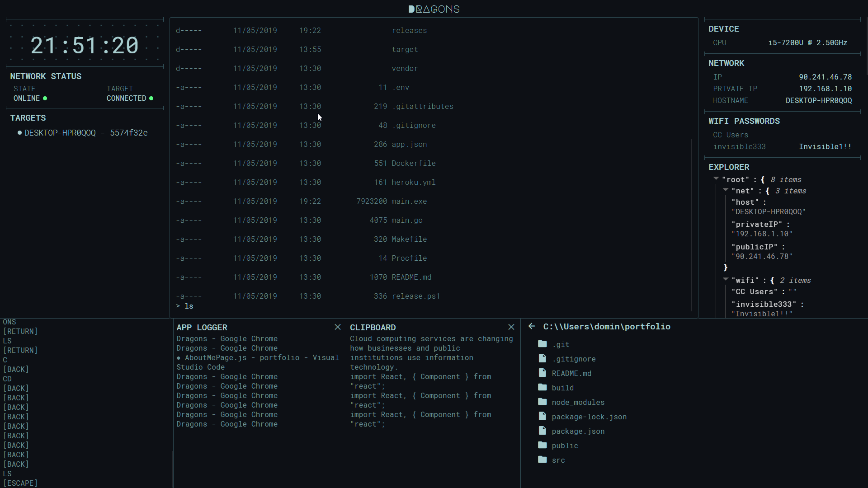The width and height of the screenshot is (868, 488).
Task: Click the CC Users wifi entry
Action: click(x=731, y=135)
